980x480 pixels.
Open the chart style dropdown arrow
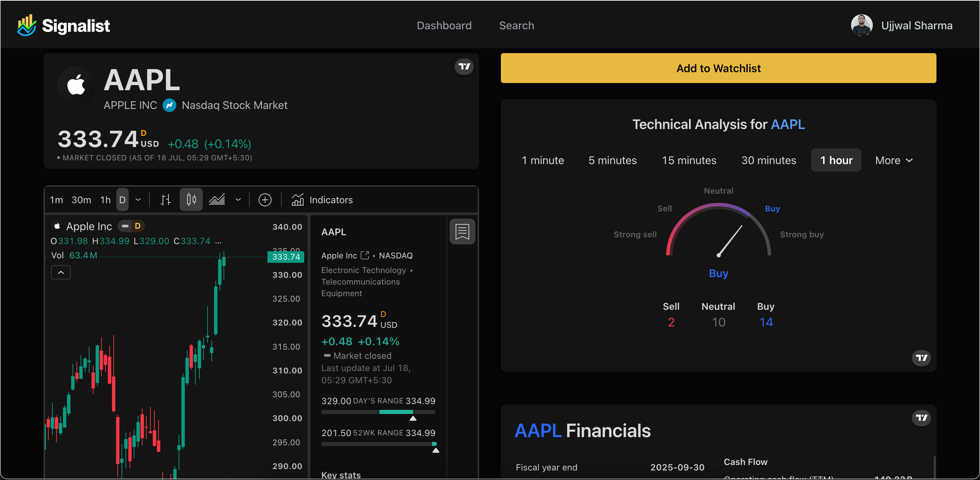point(238,199)
